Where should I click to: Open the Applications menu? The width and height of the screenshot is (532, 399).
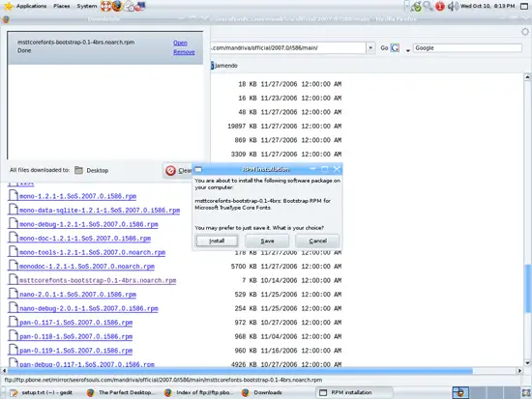pos(31,6)
